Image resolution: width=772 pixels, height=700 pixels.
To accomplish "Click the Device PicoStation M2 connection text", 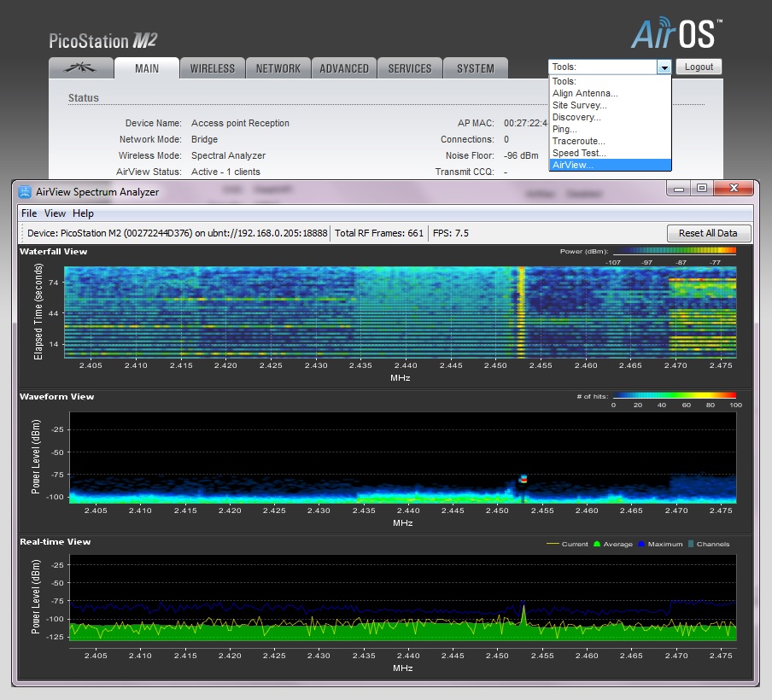I will [x=178, y=233].
